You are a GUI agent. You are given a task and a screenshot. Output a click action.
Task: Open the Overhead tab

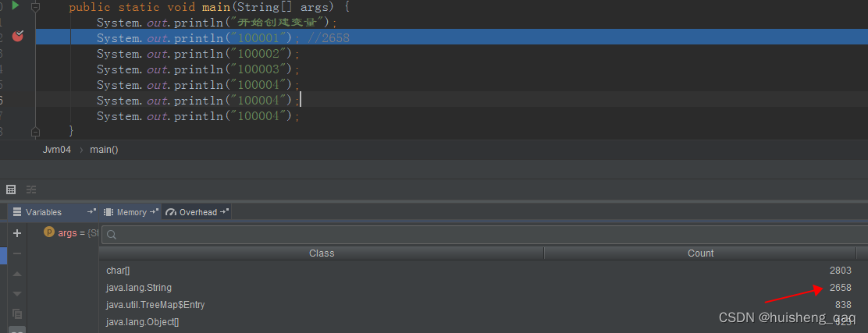tap(197, 212)
